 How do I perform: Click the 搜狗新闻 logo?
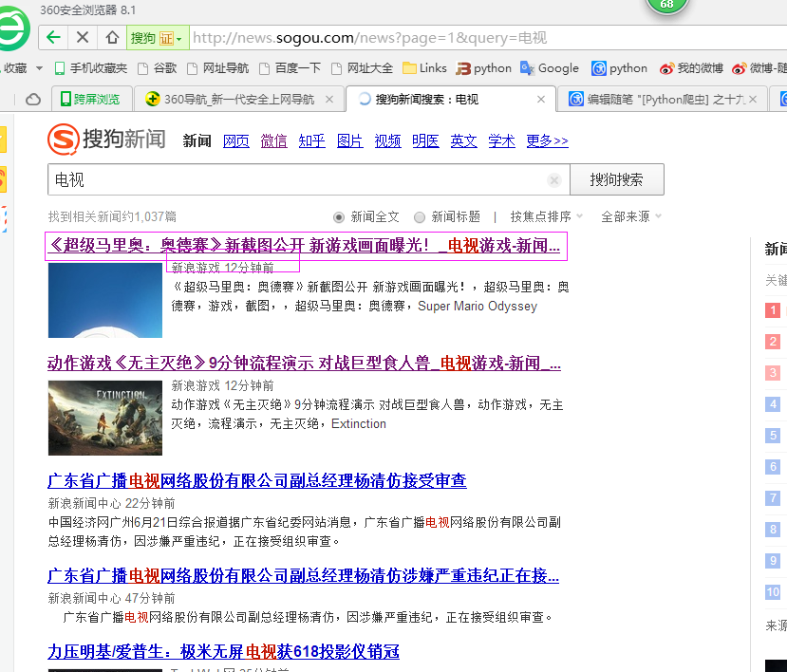106,139
